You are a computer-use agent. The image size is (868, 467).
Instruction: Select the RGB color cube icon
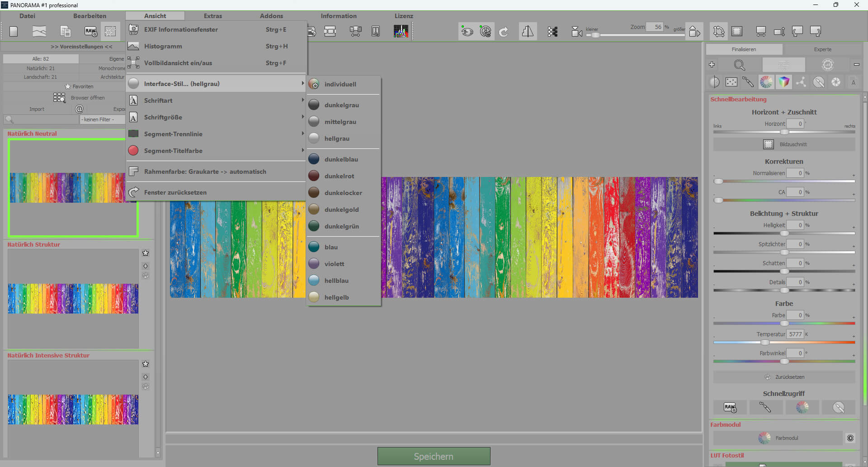click(784, 82)
